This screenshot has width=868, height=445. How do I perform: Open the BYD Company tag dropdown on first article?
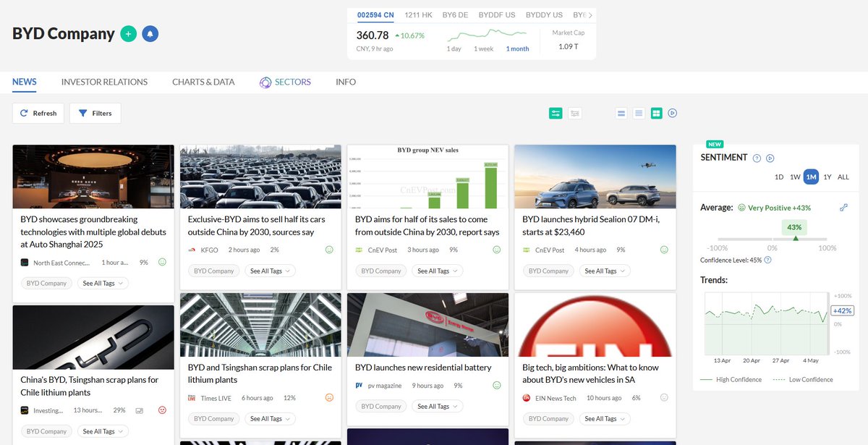[46, 283]
